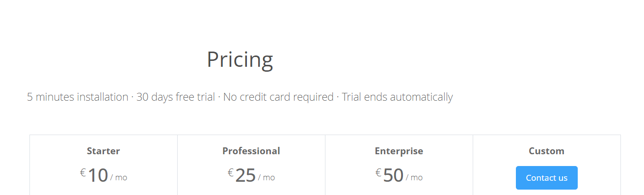Click the '/ mo' label under Starter
Viewport: 644px width, 195px height.
pyautogui.click(x=119, y=178)
